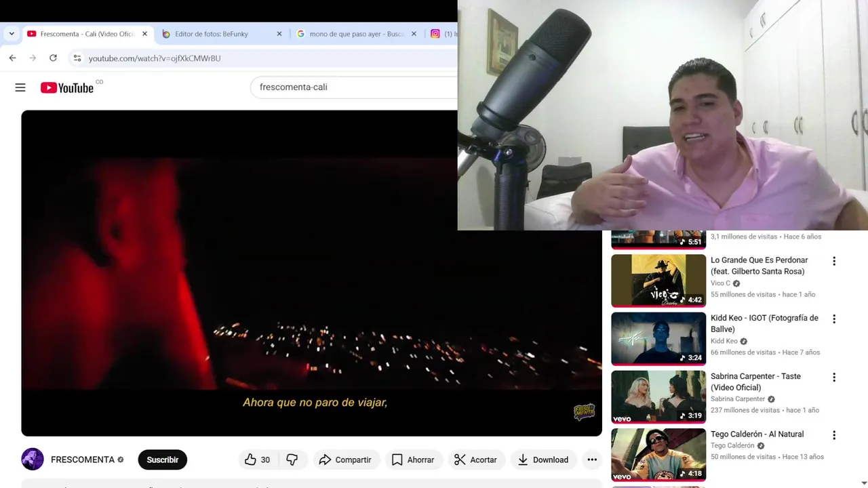Click the '55 millones de visitas' text
868x488 pixels.
743,295
